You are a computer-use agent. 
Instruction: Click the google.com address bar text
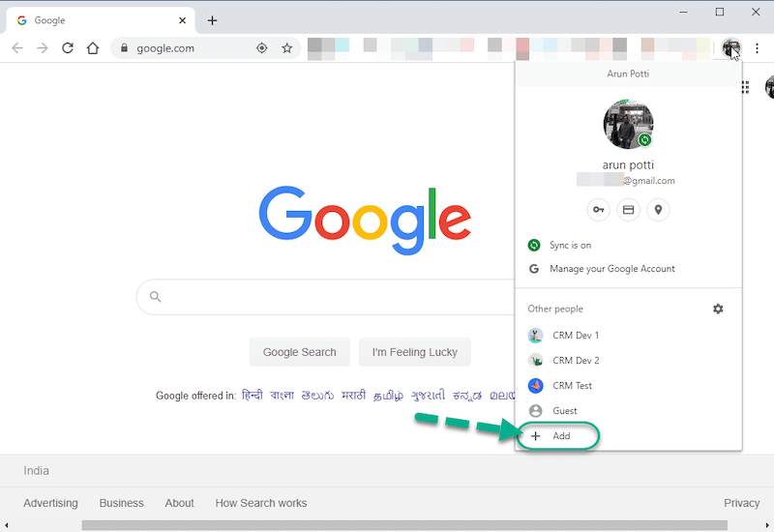click(x=165, y=48)
